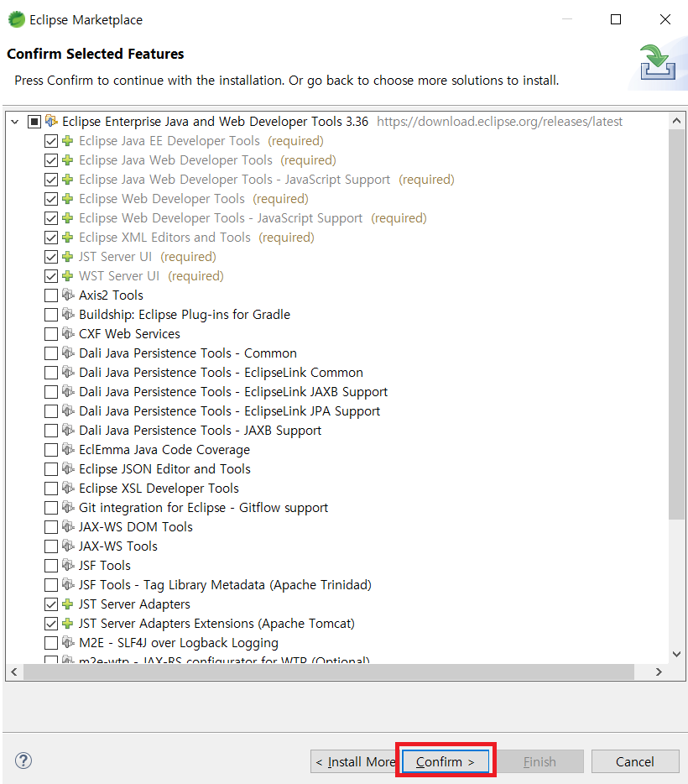
Task: Click plug-in icon beside CXF Web Services
Action: [68, 333]
